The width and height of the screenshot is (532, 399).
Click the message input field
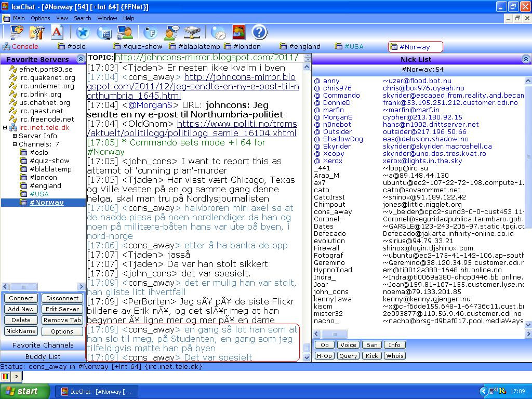(276, 377)
